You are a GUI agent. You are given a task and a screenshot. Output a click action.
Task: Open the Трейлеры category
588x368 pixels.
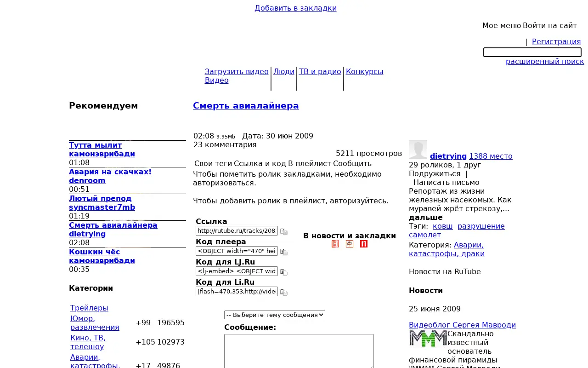click(89, 308)
